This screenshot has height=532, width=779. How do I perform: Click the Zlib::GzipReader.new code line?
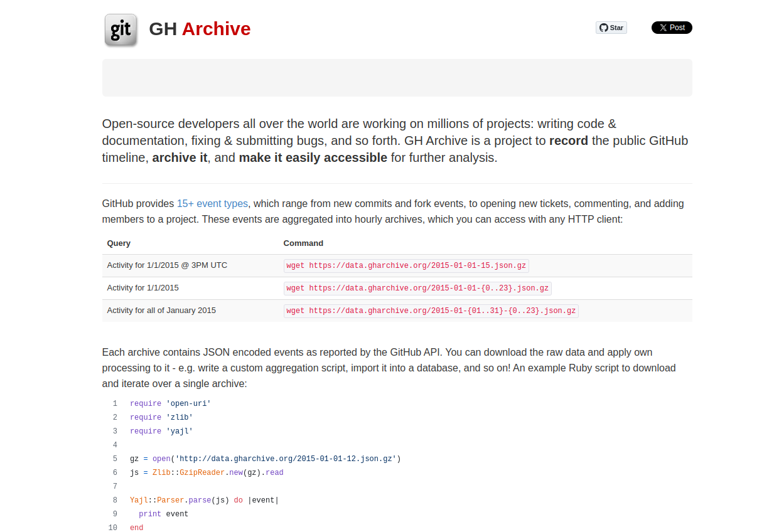pyautogui.click(x=207, y=472)
